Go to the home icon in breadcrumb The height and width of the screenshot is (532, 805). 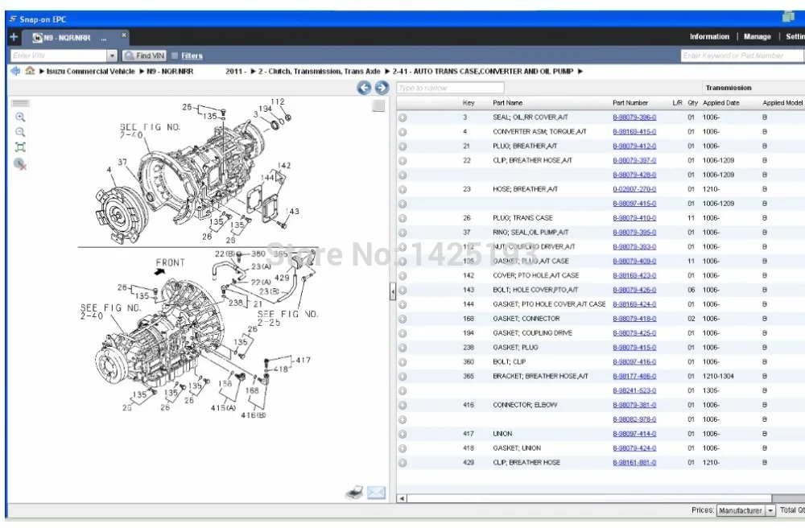tap(30, 71)
